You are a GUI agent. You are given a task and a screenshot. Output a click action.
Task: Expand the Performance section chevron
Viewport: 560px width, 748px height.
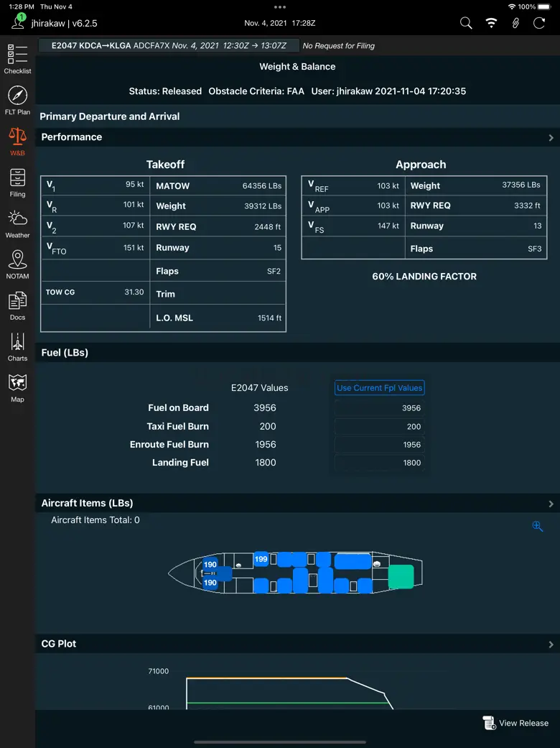click(x=551, y=137)
